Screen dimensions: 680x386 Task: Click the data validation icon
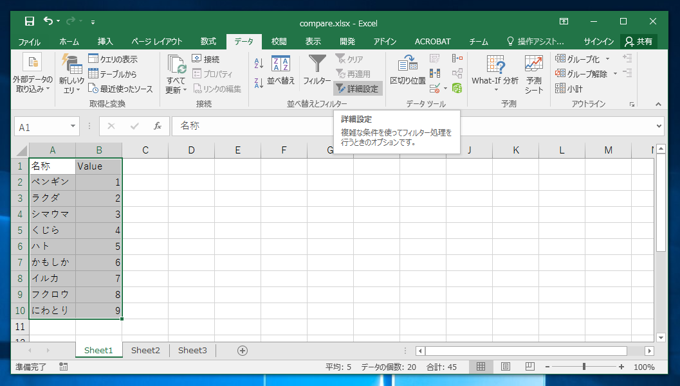(435, 88)
